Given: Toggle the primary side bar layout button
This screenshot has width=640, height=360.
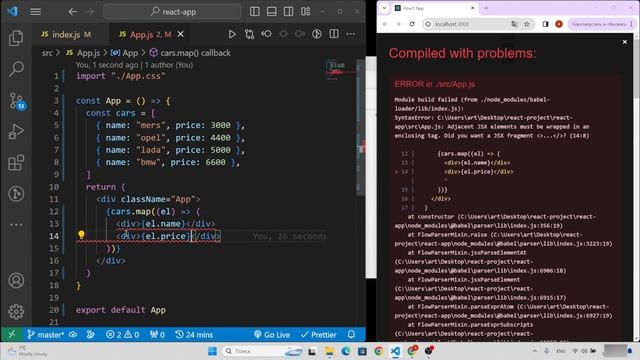Looking at the screenshot, I should [255, 11].
